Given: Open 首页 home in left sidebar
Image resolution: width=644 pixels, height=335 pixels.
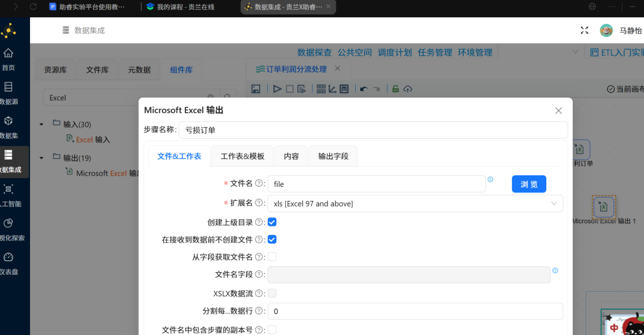Looking at the screenshot, I should [x=8, y=59].
